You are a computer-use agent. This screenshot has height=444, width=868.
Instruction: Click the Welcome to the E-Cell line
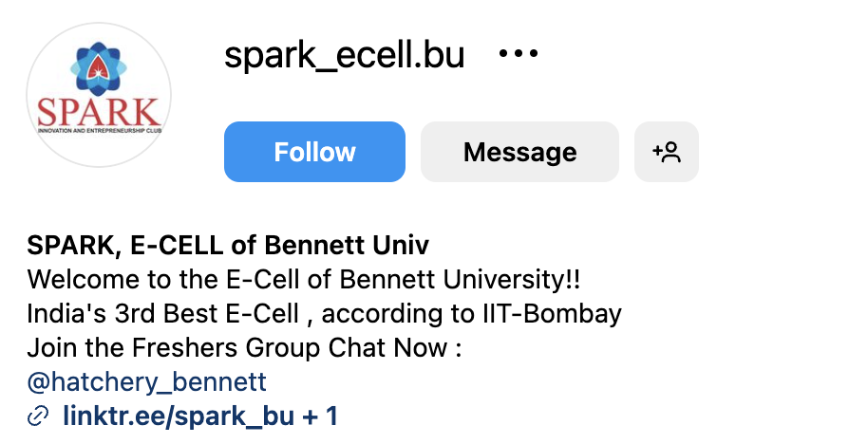point(303,279)
